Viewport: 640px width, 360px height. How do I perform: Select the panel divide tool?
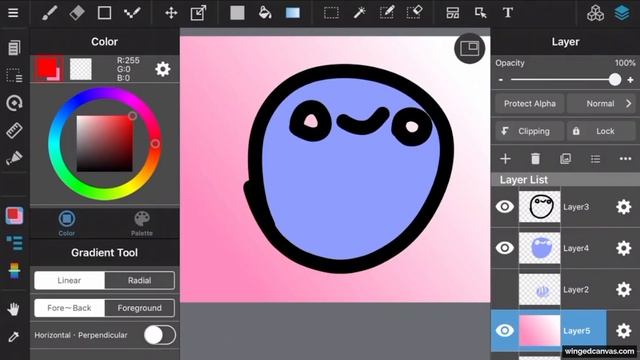pos(453,13)
